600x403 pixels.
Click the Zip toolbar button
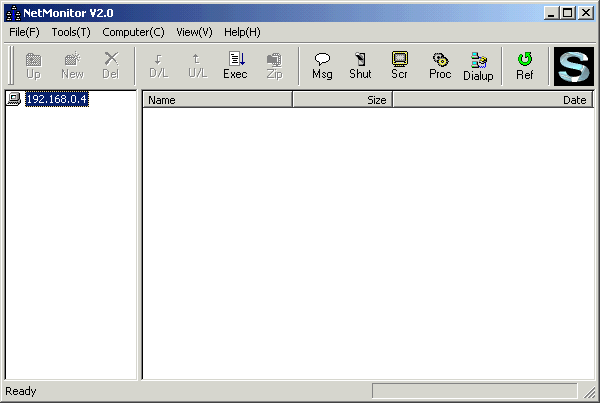pyautogui.click(x=274, y=66)
